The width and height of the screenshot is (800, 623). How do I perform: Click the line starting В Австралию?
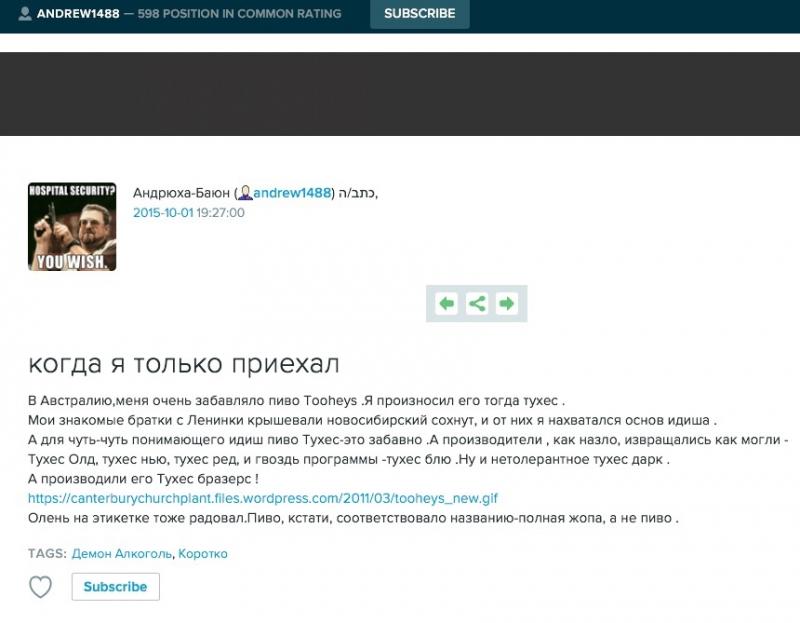296,401
